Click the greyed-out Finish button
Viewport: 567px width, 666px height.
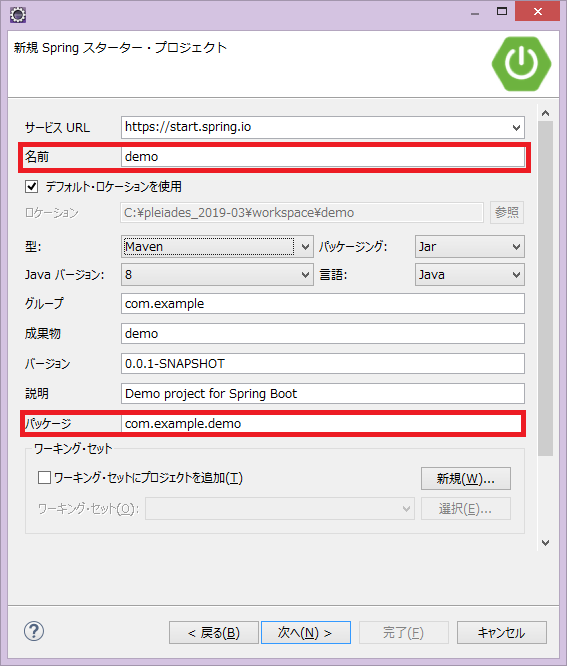403,633
